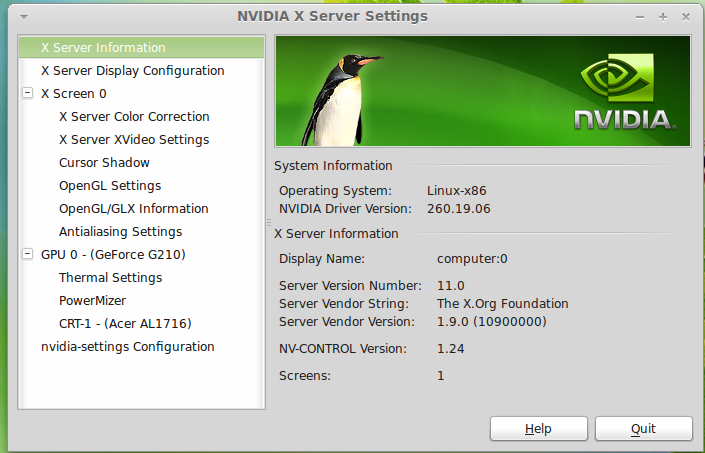Select X Server Information in sidebar
The image size is (705, 453).
click(x=141, y=47)
